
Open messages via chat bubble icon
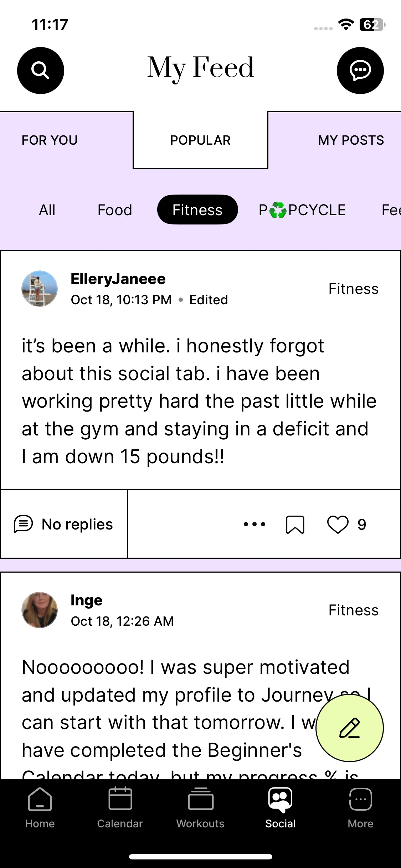tap(360, 70)
